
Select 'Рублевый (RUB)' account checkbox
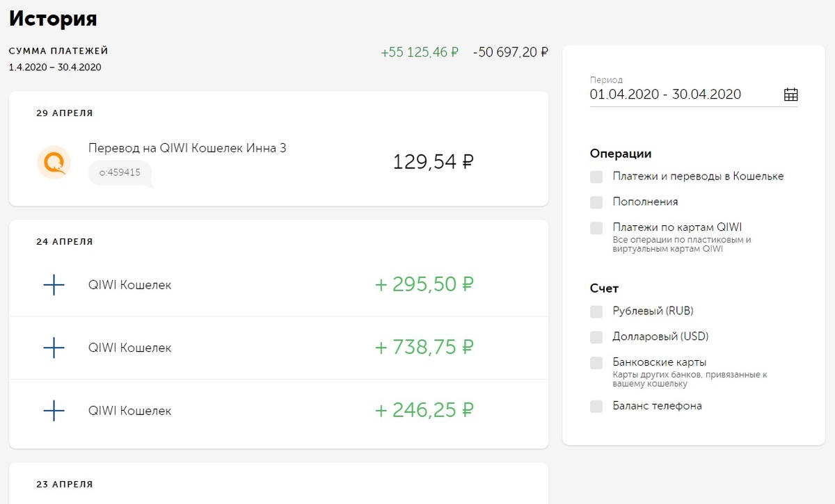596,311
